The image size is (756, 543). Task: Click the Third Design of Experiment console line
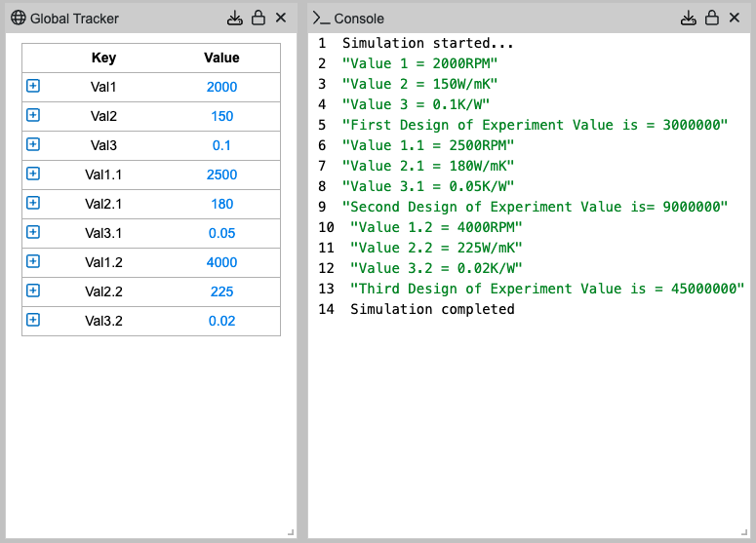click(547, 289)
